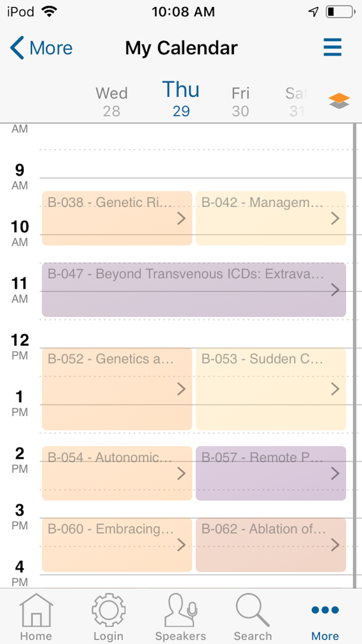Viewport: 362px width, 644px height.
Task: Switch to Fri 30 day
Action: (x=240, y=101)
